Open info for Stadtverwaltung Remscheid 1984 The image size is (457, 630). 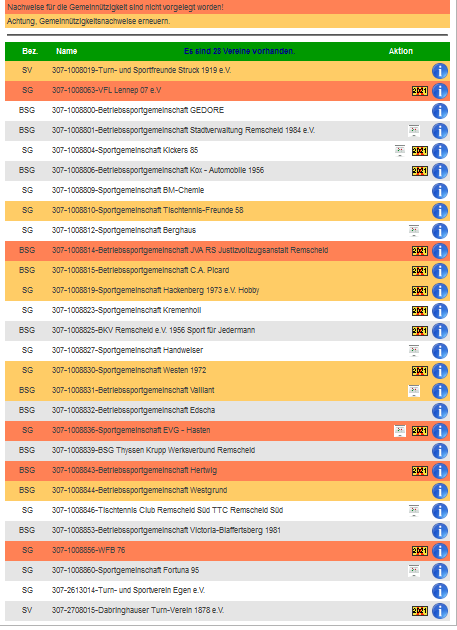tap(440, 131)
